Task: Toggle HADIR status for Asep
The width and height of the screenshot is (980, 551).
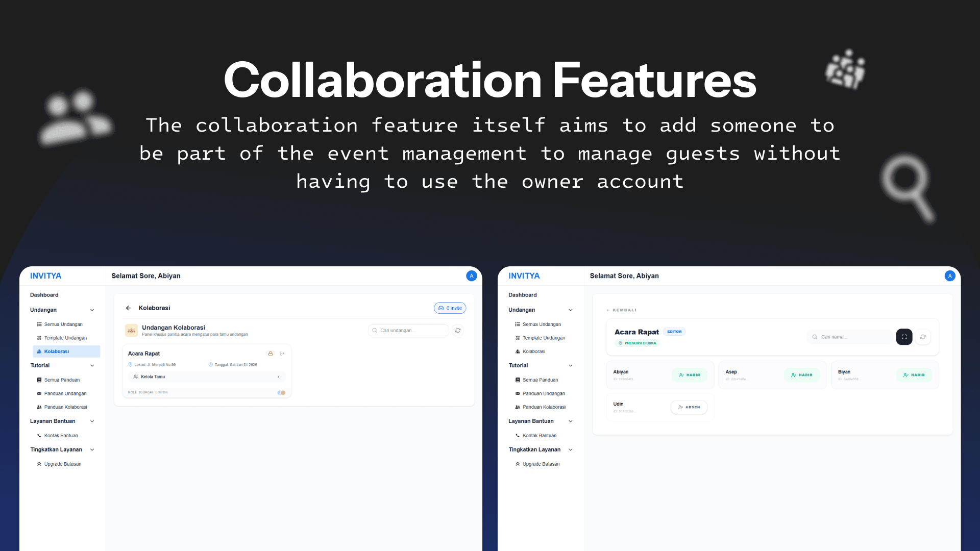Action: [x=801, y=375]
